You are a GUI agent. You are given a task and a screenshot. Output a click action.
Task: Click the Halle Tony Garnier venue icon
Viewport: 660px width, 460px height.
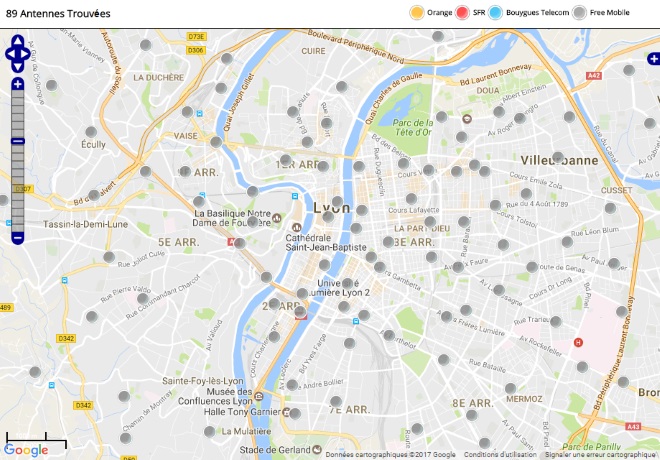click(286, 412)
